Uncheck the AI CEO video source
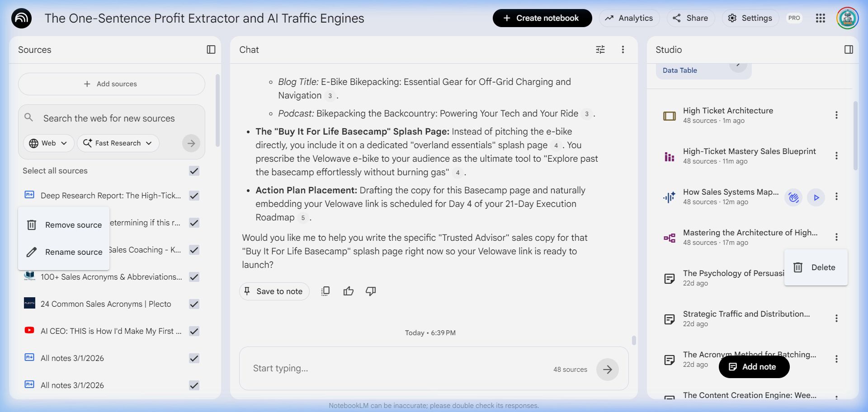 194,331
